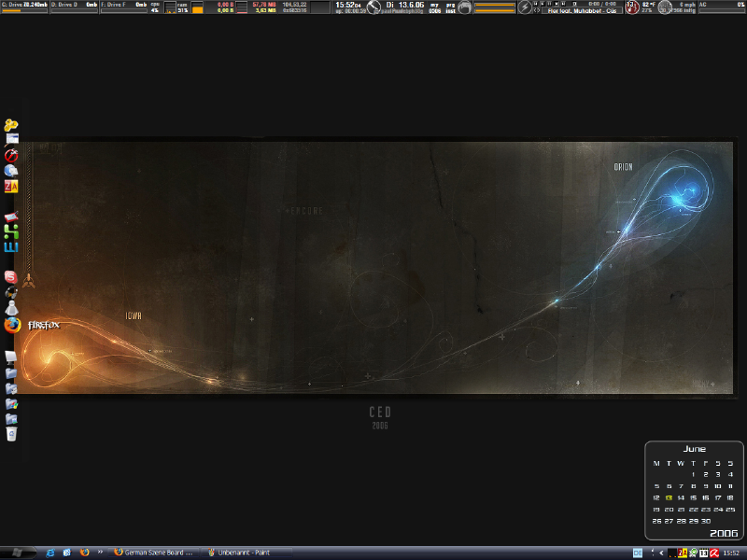747x560 pixels.
Task: Open the Firefox icon in left dock
Action: click(x=12, y=325)
